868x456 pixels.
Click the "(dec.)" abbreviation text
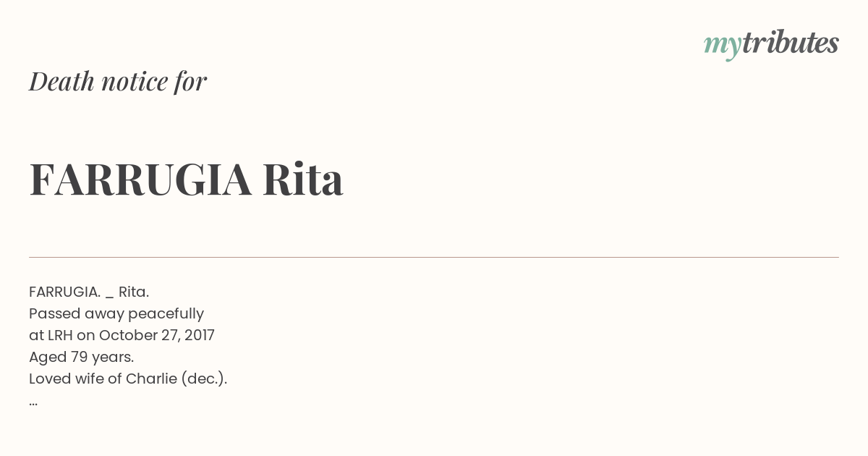tap(204, 379)
